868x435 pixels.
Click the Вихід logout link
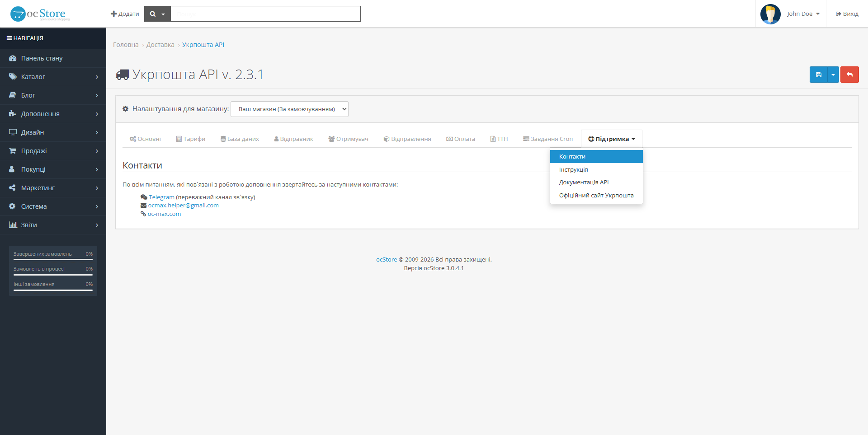(847, 14)
